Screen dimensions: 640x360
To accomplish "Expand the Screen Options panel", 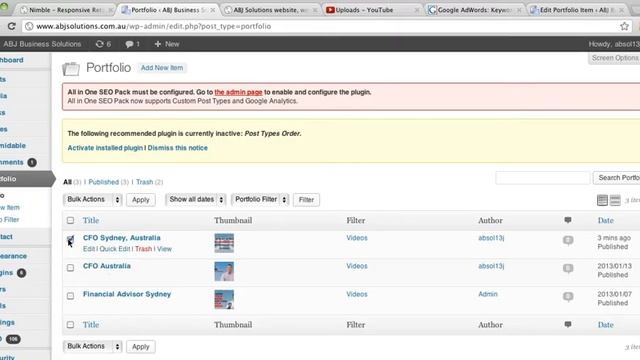I will [614, 58].
